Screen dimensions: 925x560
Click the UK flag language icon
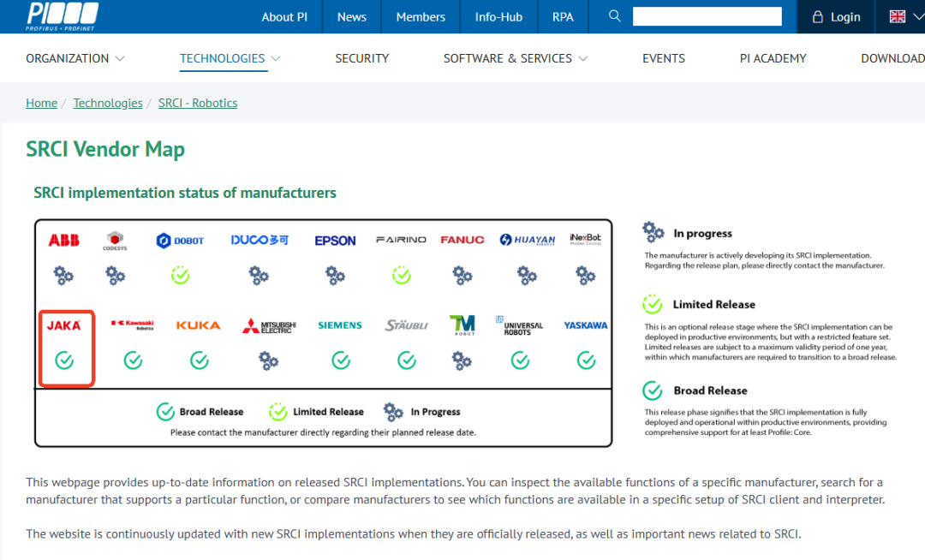pyautogui.click(x=898, y=16)
